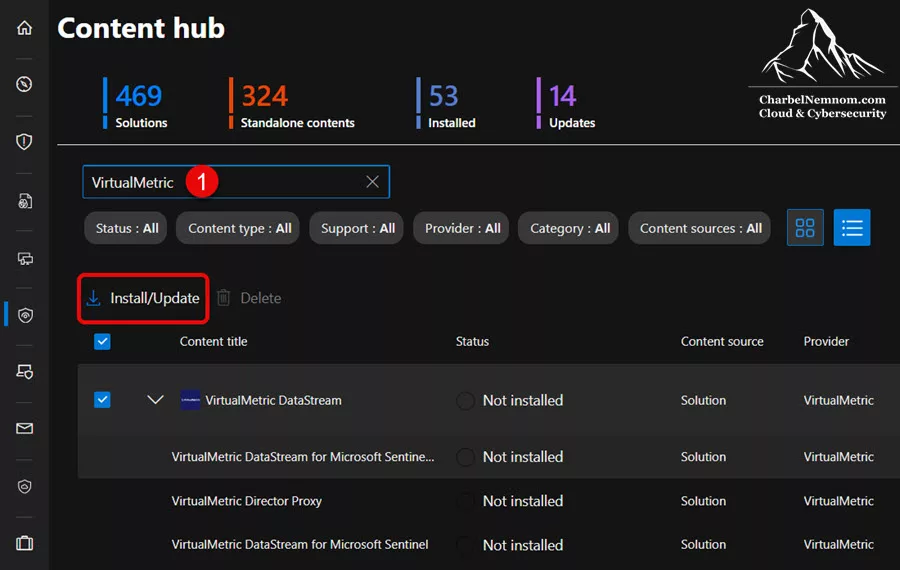The width and height of the screenshot is (900, 570).
Task: Sort by the Status column header
Action: click(472, 342)
